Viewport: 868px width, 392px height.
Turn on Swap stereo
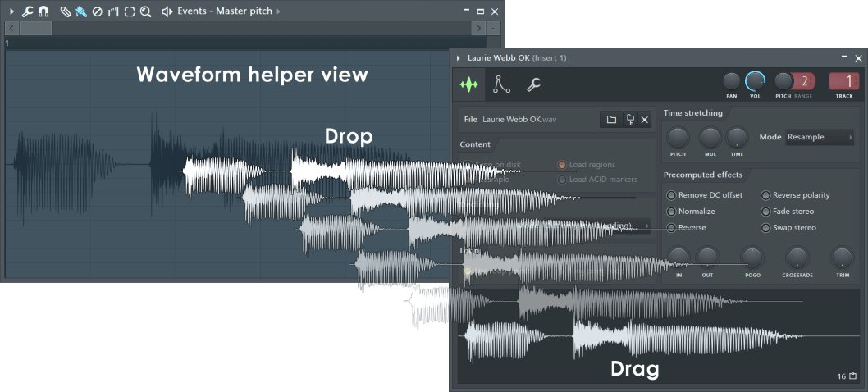[x=765, y=228]
